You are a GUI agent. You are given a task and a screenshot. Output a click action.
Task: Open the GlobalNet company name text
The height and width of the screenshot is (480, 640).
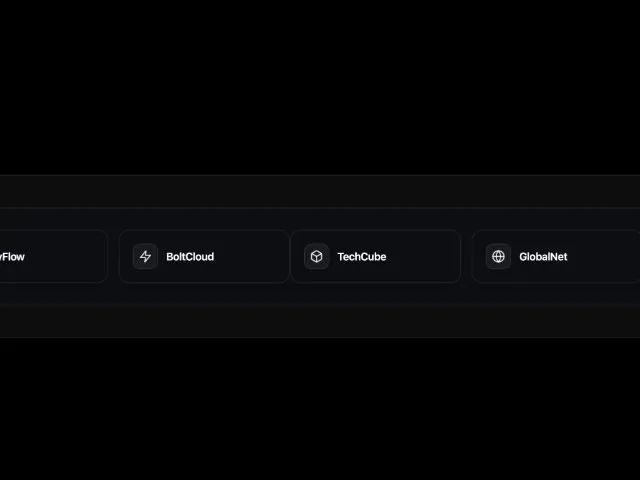coord(543,257)
